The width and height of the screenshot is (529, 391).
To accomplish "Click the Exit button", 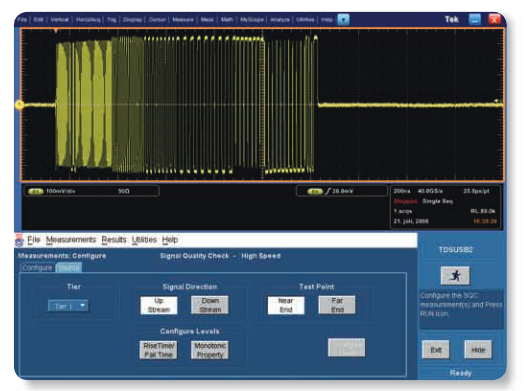I will coord(436,350).
